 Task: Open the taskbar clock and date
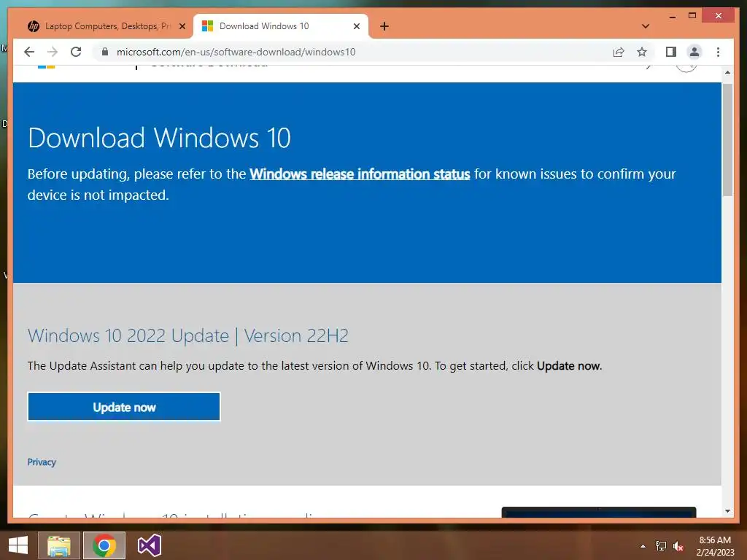tap(715, 546)
